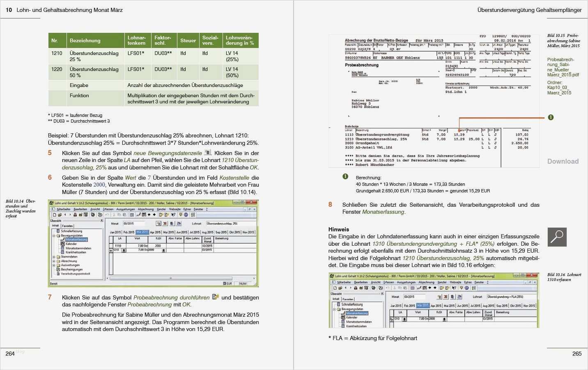The image size is (588, 370).
Task: Open the Extras menu in Bild 10.16 window
Action: [468, 282]
